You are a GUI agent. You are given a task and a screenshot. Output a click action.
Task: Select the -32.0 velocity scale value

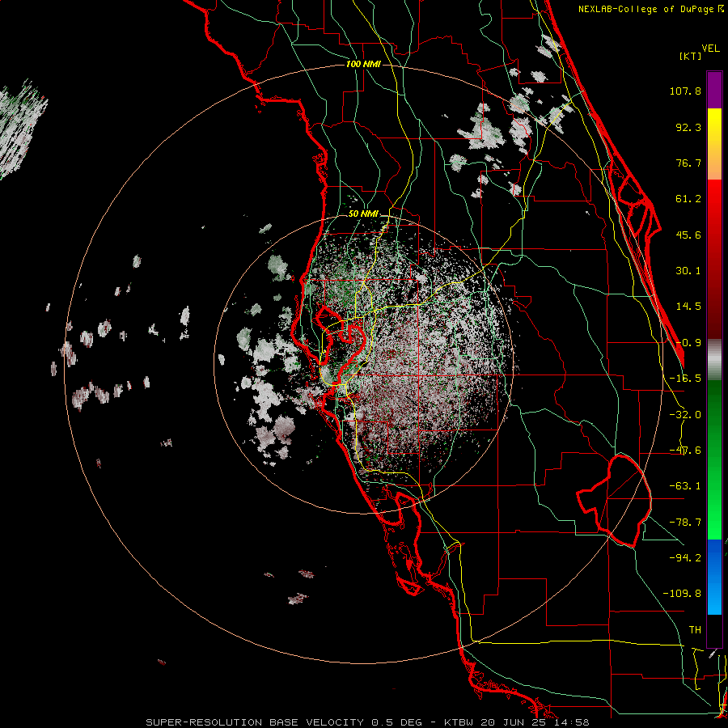tap(685, 415)
